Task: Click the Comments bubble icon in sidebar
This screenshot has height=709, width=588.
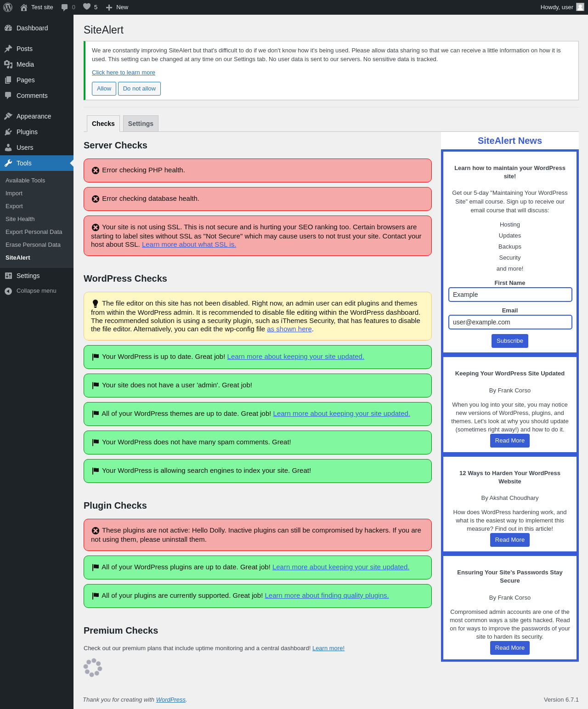Action: [8, 96]
